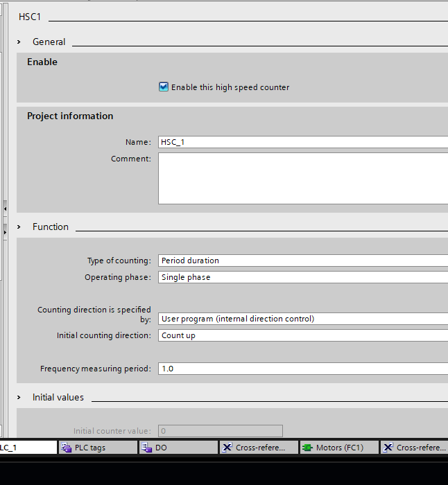The height and width of the screenshot is (485, 448).
Task: Click the Type of counting label
Action: point(119,261)
